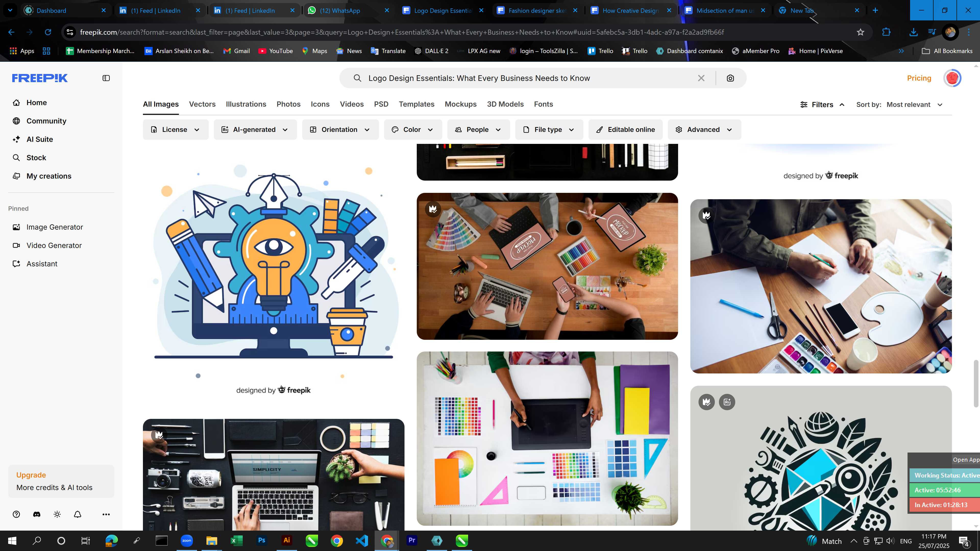Click AI-generated badge on logo illustration
This screenshot has height=551, width=980.
[x=727, y=402]
